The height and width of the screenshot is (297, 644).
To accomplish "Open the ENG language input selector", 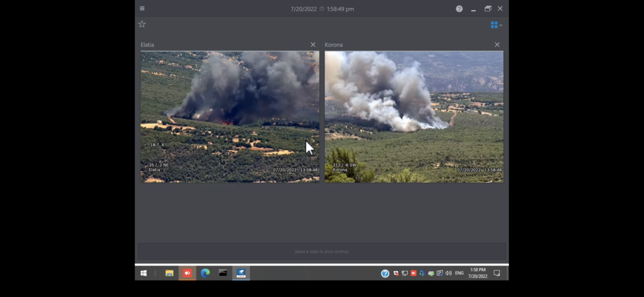I will [459, 273].
